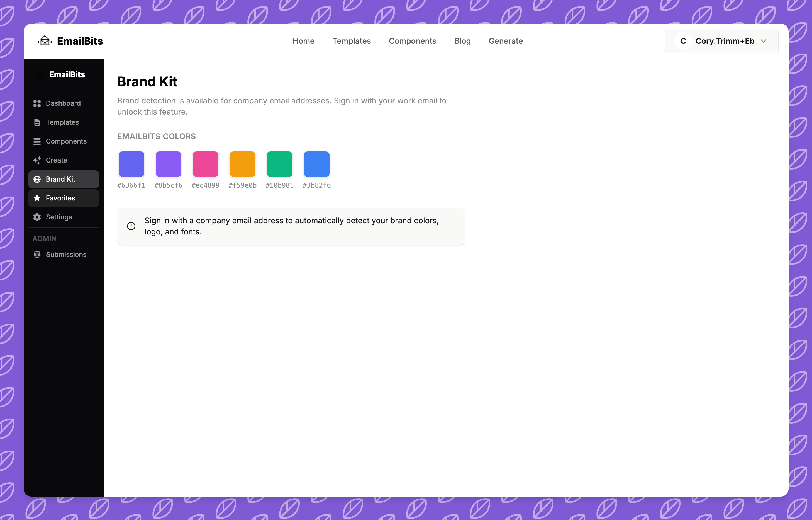
Task: Open Templates from the top navigation bar
Action: pyautogui.click(x=352, y=41)
